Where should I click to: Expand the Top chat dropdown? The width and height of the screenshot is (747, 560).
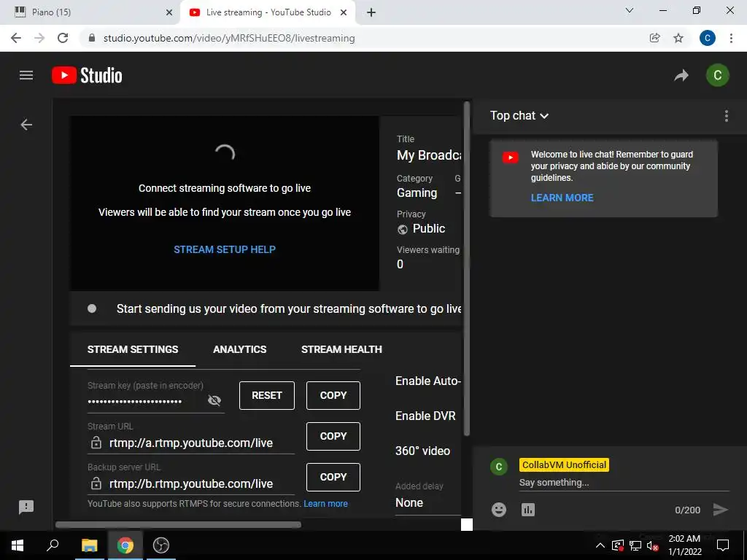[519, 116]
